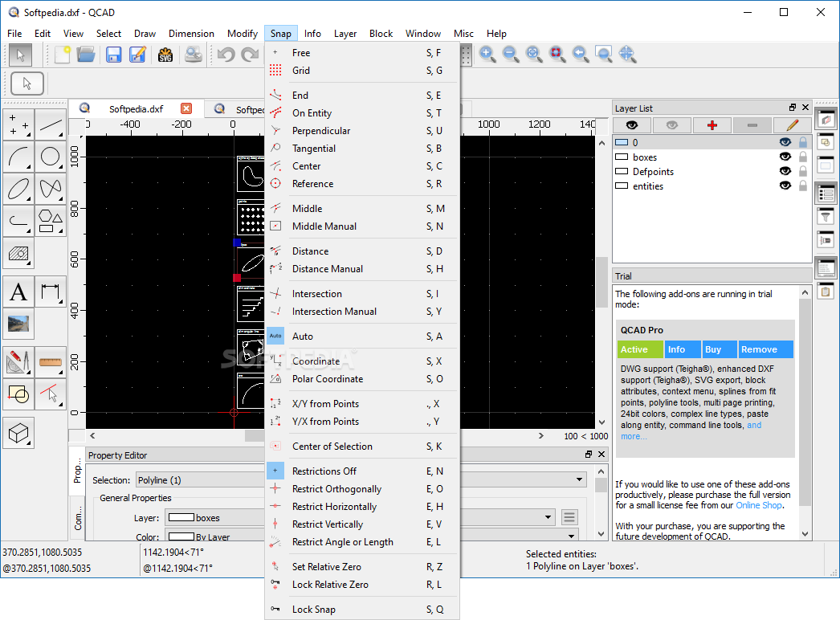This screenshot has width=840, height=620.
Task: Select the hatch fill tool
Action: [18, 253]
